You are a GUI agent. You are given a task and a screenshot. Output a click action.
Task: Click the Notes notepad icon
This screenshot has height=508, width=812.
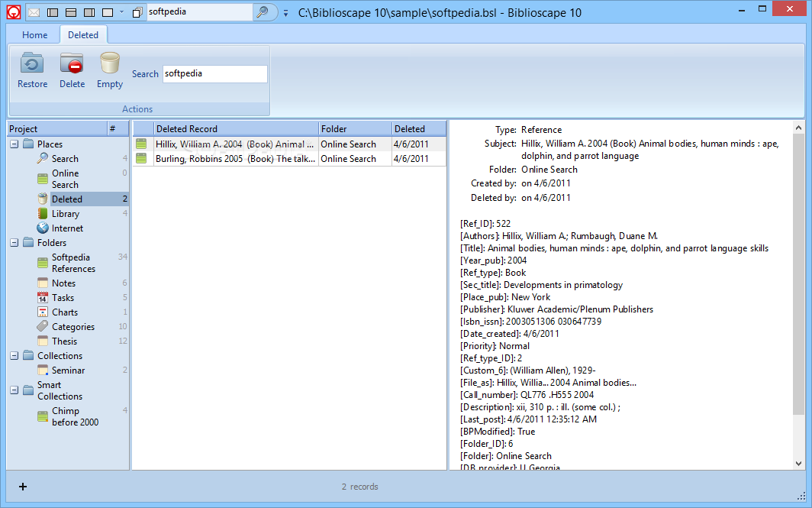(x=43, y=283)
